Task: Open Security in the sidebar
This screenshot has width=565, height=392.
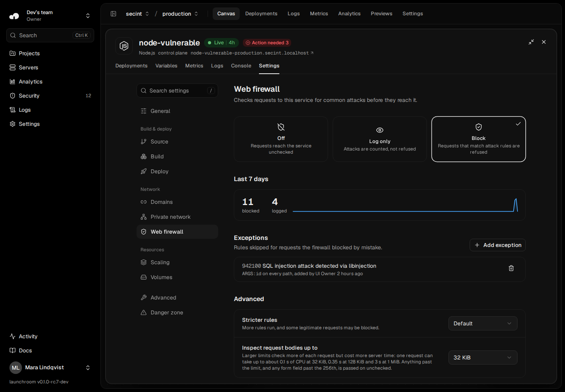Action: 50,96
